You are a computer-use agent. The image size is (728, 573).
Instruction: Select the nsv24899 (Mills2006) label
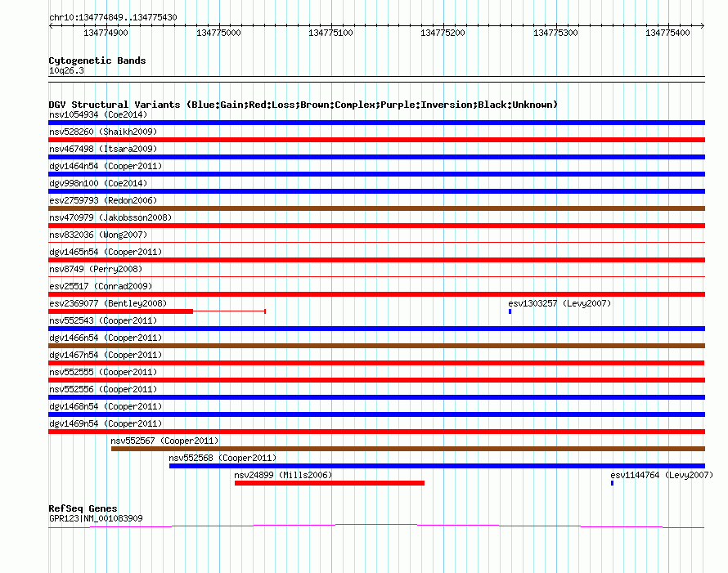(x=283, y=475)
